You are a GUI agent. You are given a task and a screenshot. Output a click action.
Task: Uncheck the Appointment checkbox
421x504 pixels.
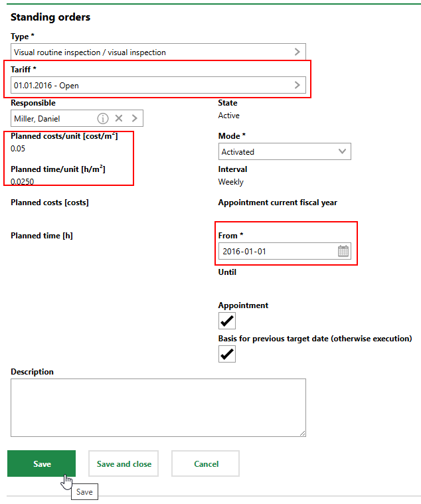227,321
